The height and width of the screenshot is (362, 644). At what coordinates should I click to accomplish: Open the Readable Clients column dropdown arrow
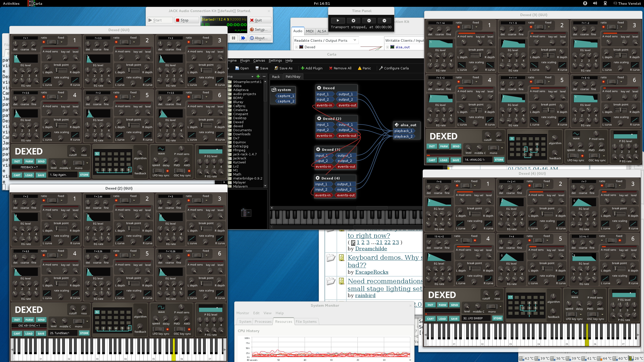coord(355,40)
